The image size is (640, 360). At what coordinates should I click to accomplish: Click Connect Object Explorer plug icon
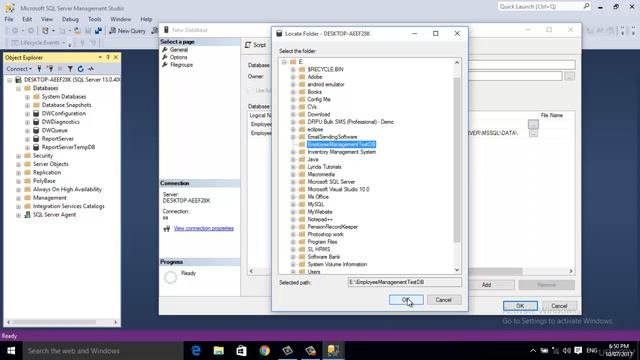(40, 69)
